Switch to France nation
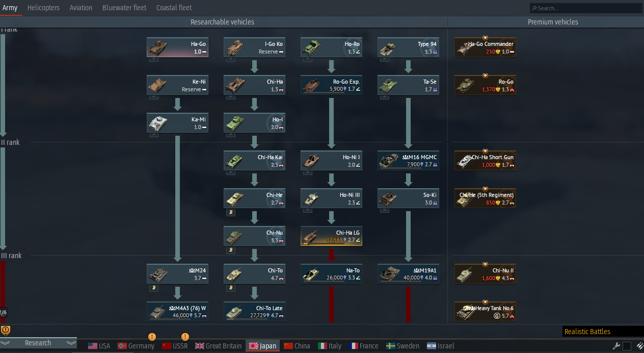 coord(364,346)
